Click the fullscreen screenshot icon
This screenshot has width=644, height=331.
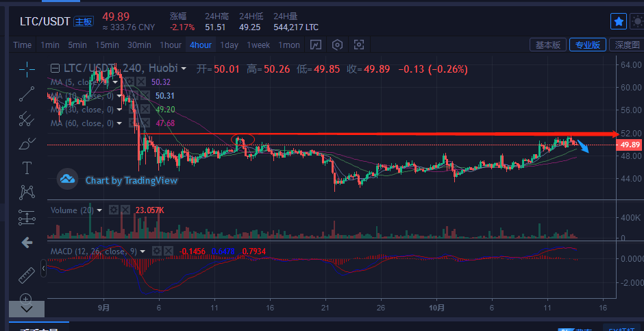coord(359,45)
